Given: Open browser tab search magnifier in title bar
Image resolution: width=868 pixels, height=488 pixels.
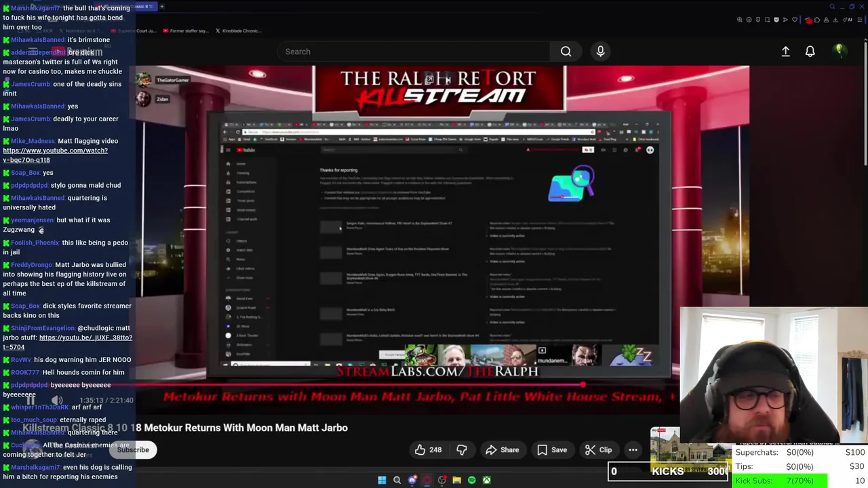Looking at the screenshot, I should tap(832, 7).
